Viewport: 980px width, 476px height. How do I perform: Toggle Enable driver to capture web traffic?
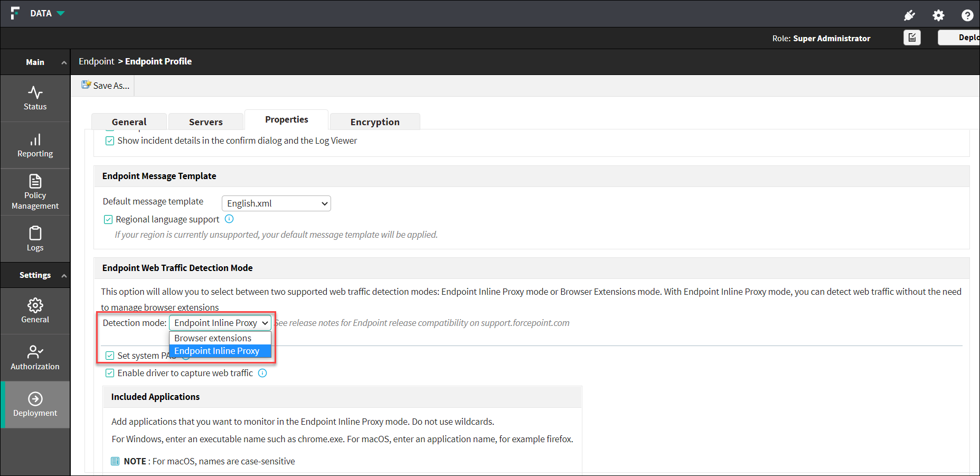coord(110,373)
